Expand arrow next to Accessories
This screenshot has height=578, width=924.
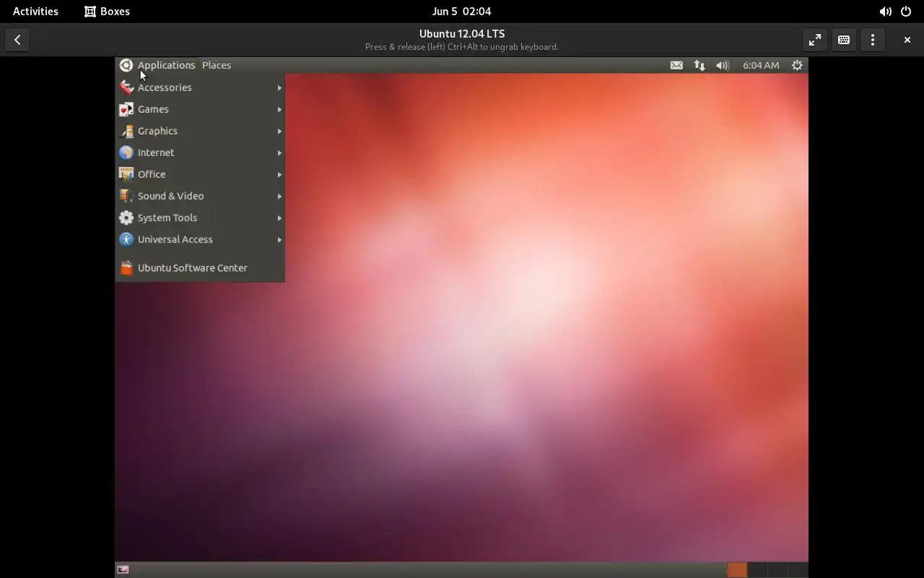(x=279, y=87)
